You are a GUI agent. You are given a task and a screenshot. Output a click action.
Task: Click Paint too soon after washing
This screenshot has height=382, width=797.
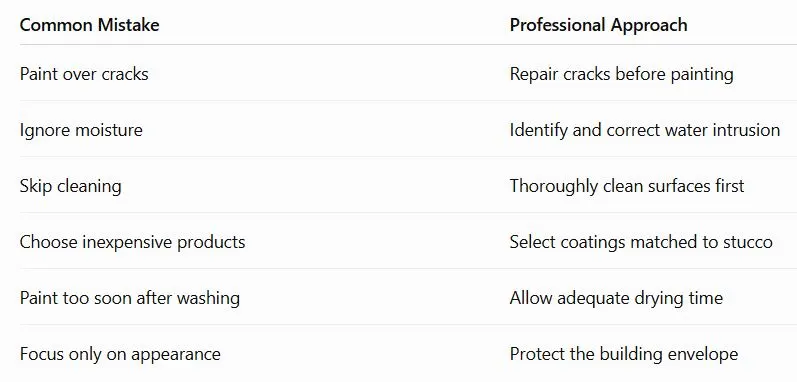click(x=130, y=298)
